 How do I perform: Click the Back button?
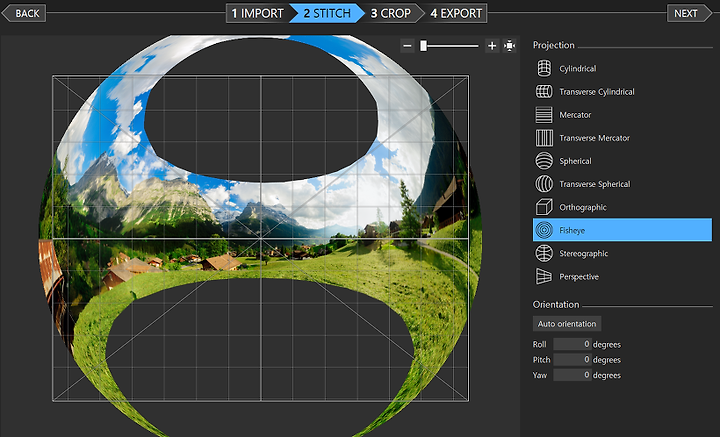(24, 13)
